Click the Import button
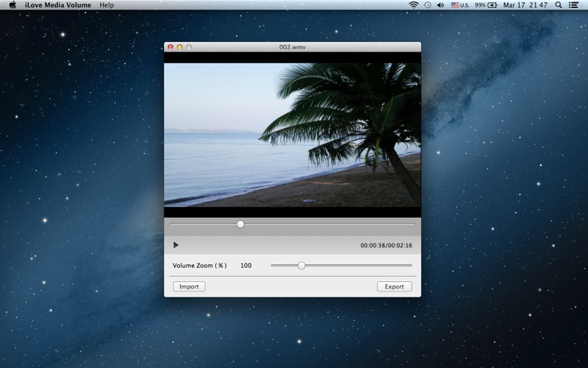The height and width of the screenshot is (368, 588). (x=189, y=286)
